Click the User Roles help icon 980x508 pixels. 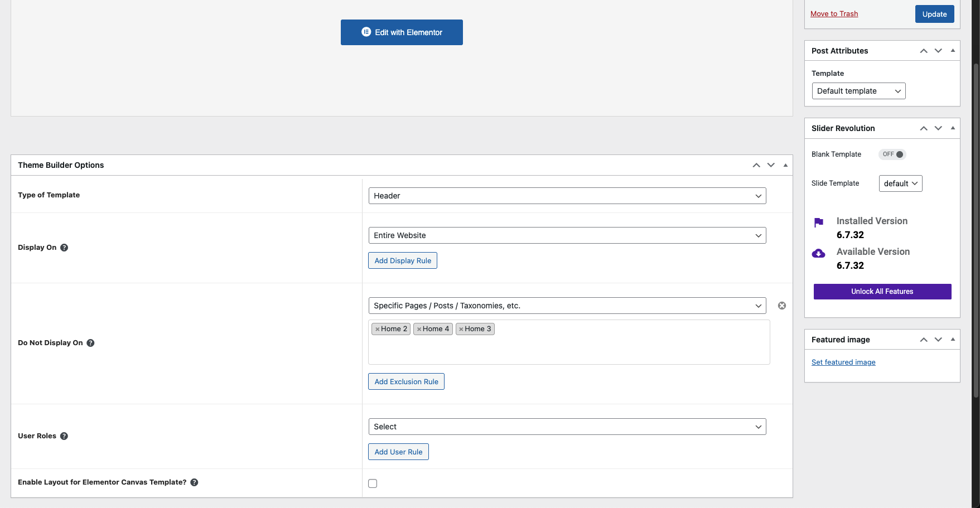tap(64, 436)
